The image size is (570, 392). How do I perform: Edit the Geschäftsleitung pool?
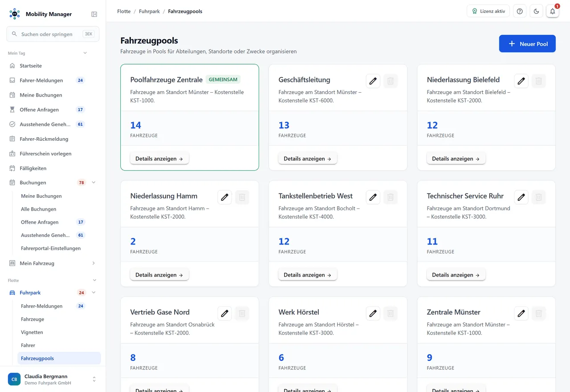click(x=373, y=81)
